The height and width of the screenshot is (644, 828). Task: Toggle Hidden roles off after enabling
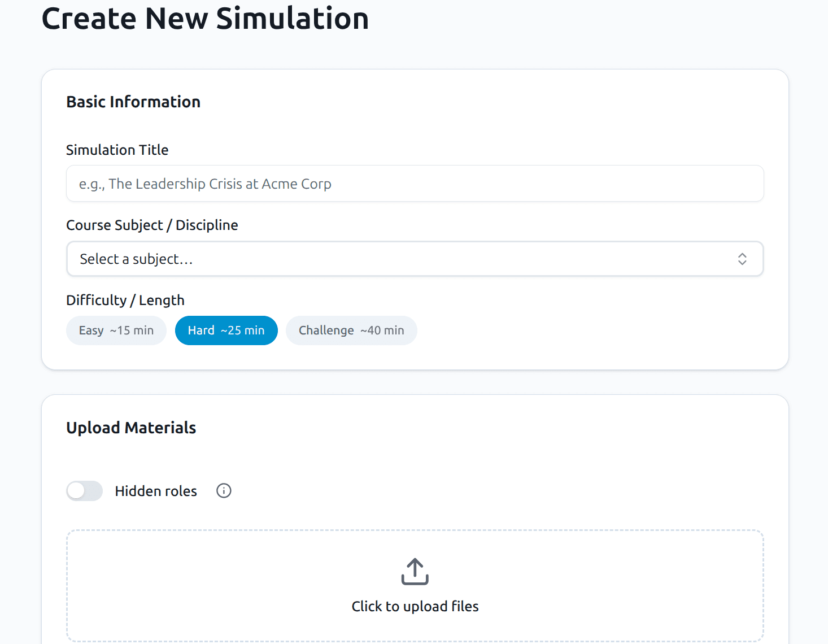click(84, 491)
